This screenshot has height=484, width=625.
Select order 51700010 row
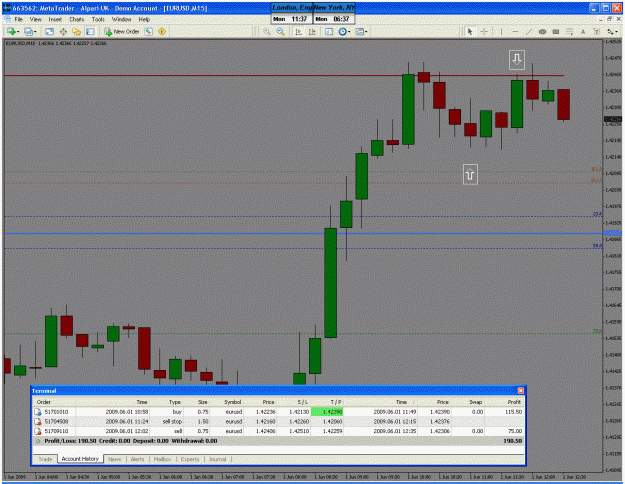tap(279, 411)
